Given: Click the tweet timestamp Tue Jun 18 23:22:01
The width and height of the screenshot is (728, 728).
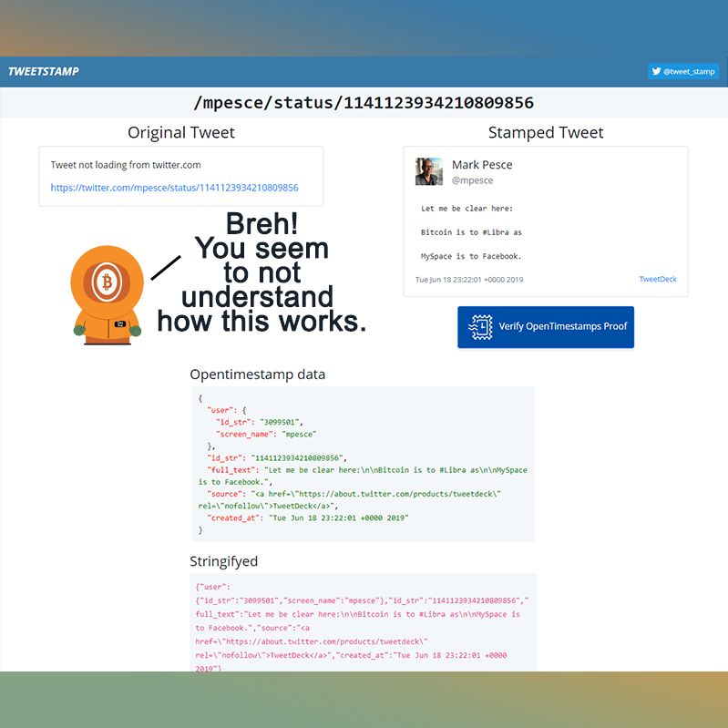Looking at the screenshot, I should [x=469, y=280].
